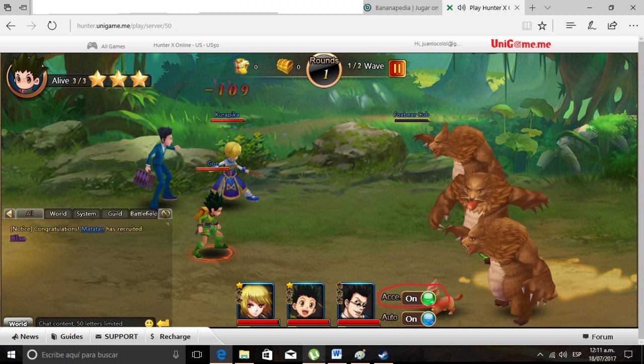This screenshot has width=644, height=364.
Task: Open the emoji smiley picker in chat
Action: [149, 323]
